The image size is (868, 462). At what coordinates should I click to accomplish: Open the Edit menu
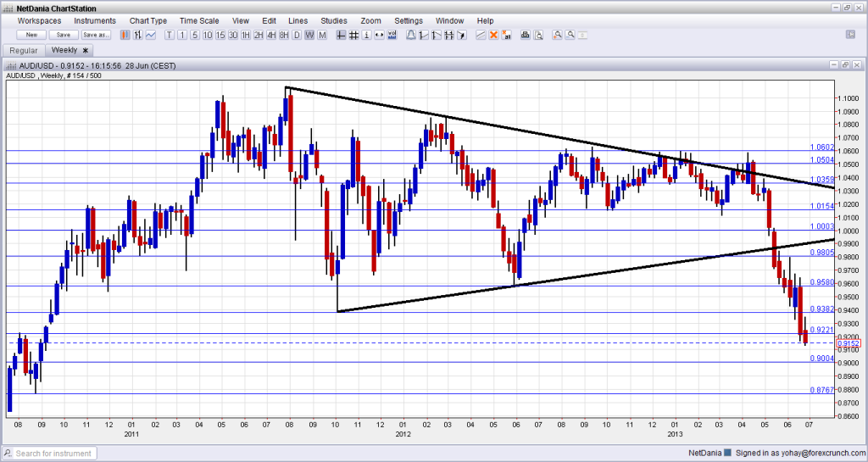click(269, 20)
